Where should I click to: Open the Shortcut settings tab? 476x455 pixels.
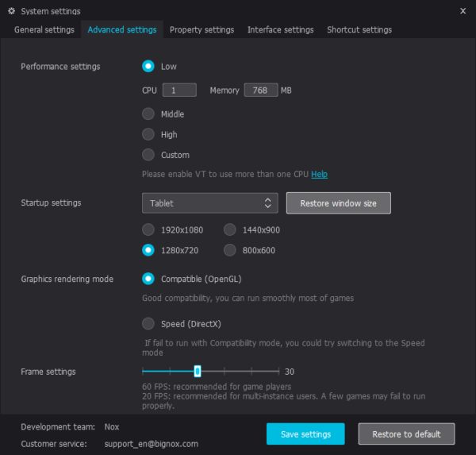359,29
